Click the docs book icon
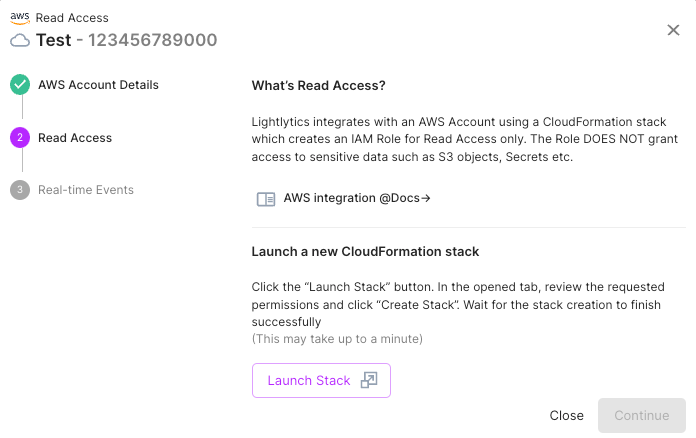 click(266, 199)
